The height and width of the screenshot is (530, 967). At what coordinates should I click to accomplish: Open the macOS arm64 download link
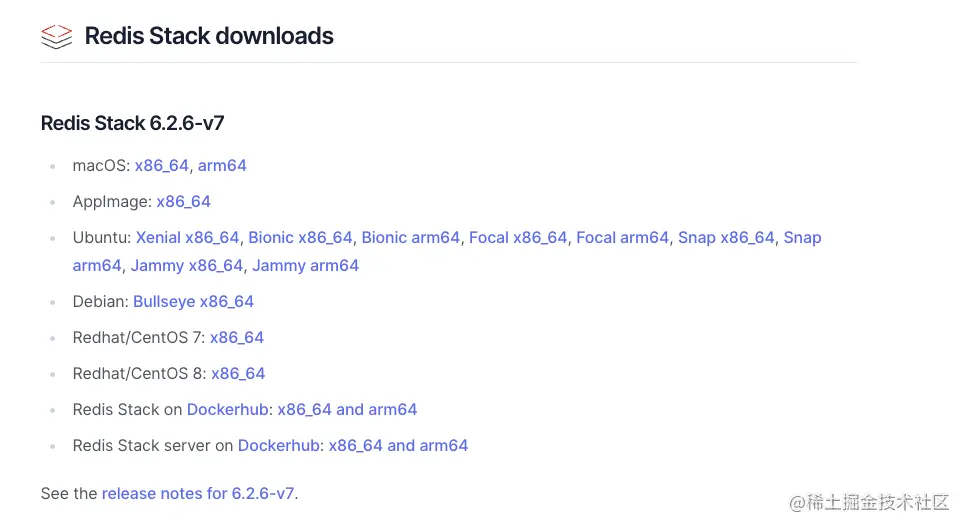[x=222, y=165]
